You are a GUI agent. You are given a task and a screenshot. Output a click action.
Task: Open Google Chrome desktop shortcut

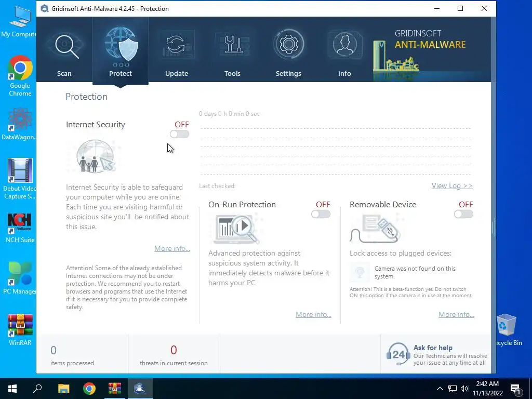pos(20,76)
